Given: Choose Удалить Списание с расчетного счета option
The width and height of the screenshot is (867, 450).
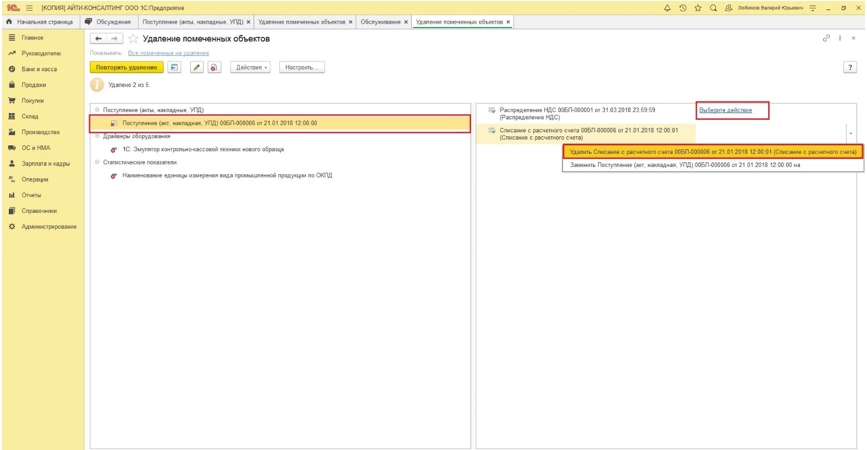Looking at the screenshot, I should coord(713,151).
